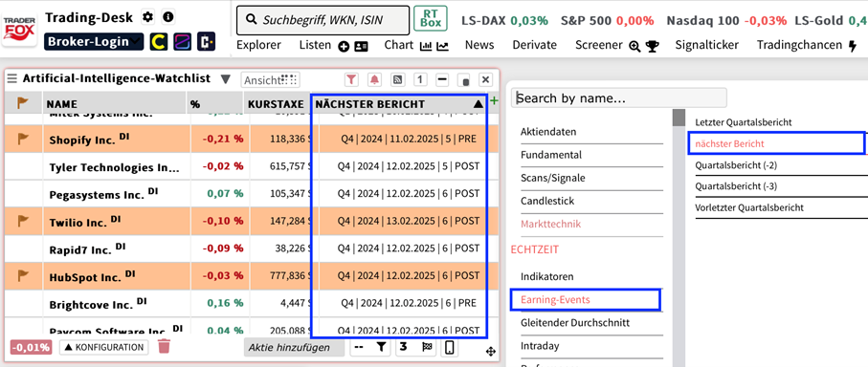This screenshot has height=367, width=868.
Task: Open the Signalticker menu
Action: [707, 45]
